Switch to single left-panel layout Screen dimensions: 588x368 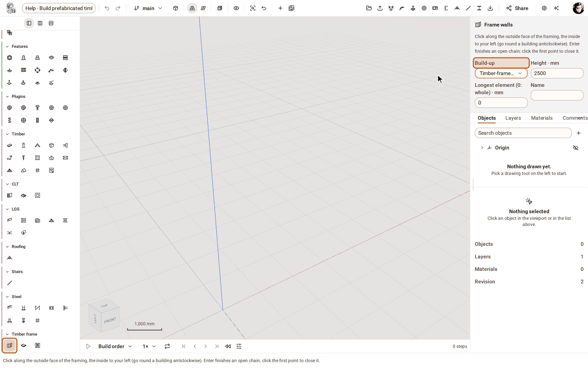click(x=29, y=23)
